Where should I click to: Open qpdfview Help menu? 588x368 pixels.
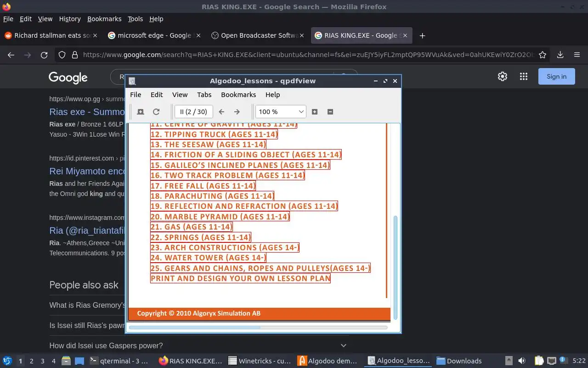click(x=272, y=95)
